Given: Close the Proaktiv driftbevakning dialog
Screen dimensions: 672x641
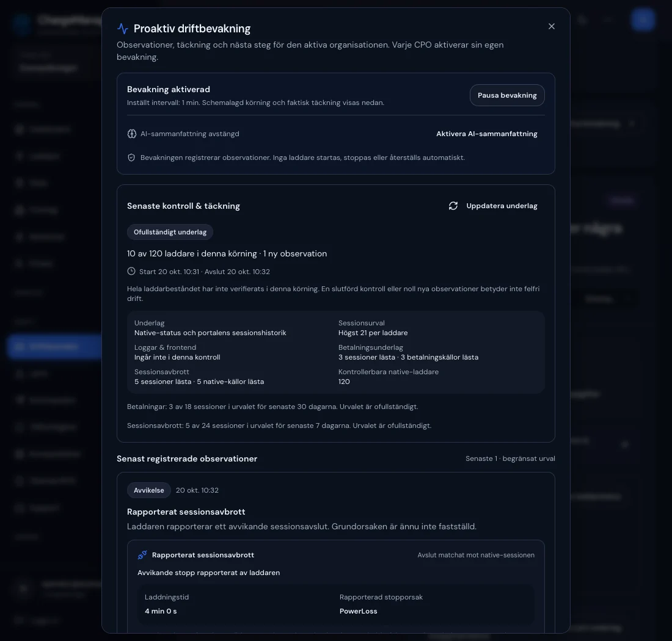Looking at the screenshot, I should pyautogui.click(x=551, y=26).
